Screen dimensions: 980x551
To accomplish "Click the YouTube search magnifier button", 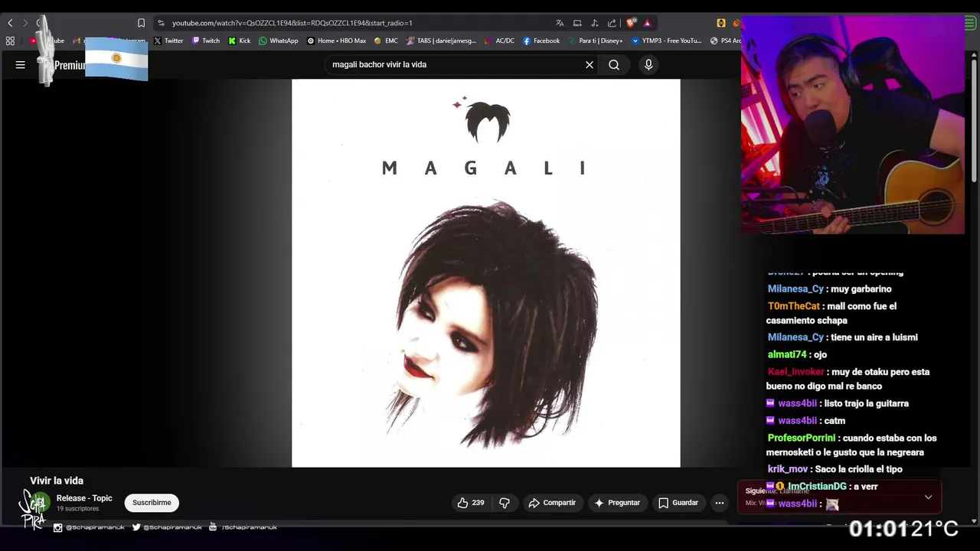I will (614, 65).
